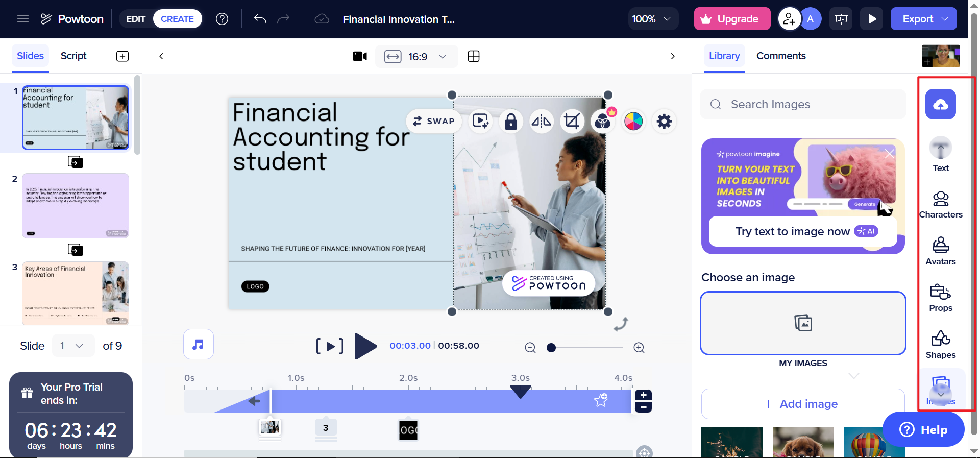980x458 pixels.
Task: Collapse the slides panel with left chevron
Action: point(161,56)
